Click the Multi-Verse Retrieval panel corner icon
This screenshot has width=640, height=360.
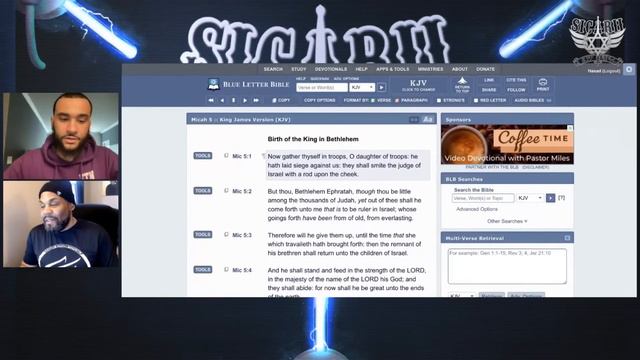(x=567, y=238)
